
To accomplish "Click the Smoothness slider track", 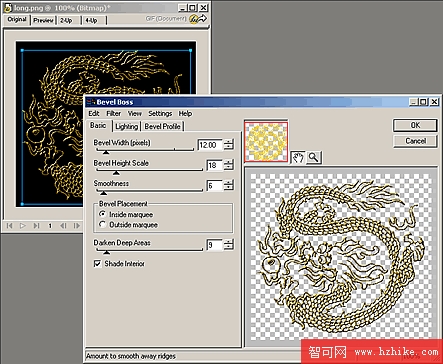I will (149, 191).
